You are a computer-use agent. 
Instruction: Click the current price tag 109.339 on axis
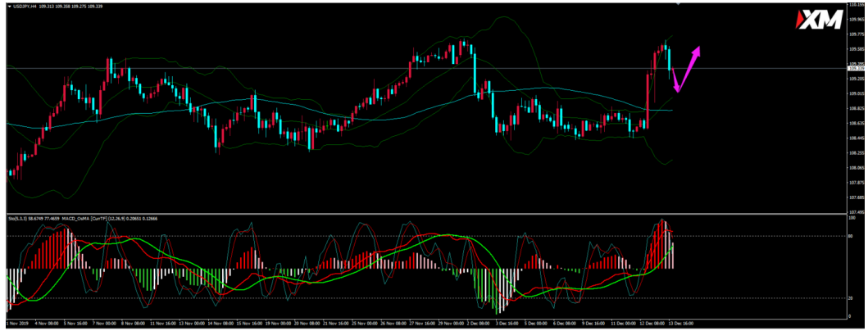tap(852, 68)
